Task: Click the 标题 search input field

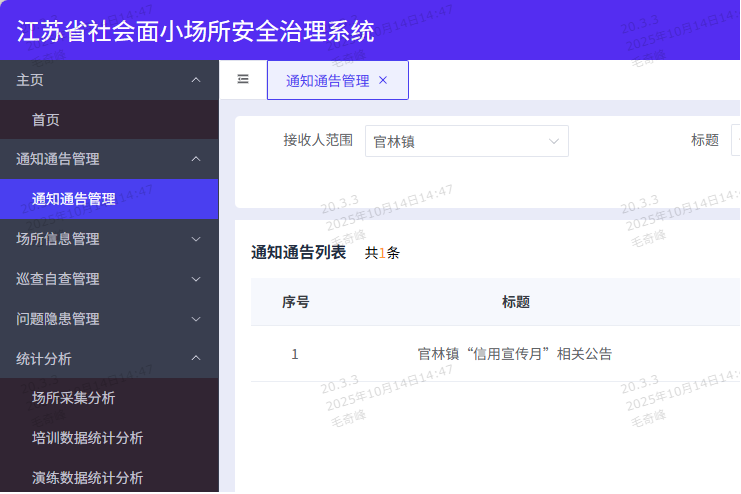Action: [735, 141]
